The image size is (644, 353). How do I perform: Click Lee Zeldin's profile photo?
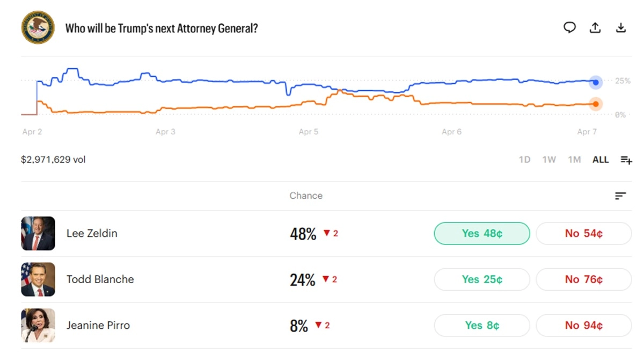(x=38, y=234)
